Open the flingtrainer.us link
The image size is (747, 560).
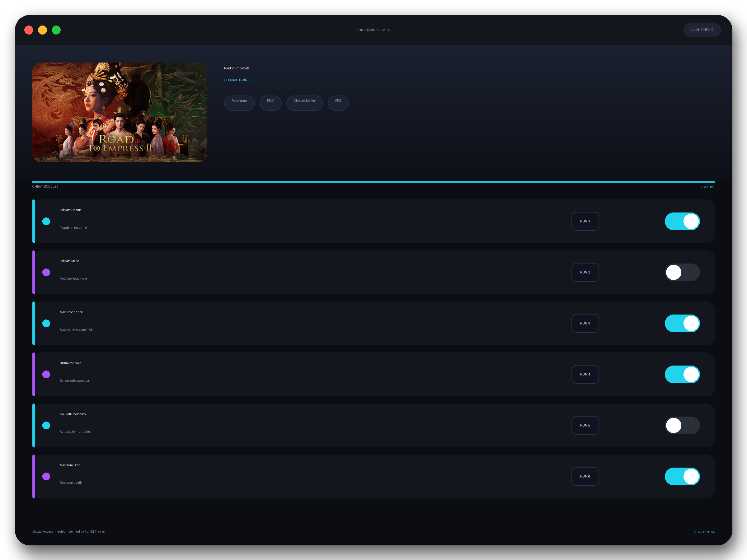(x=704, y=531)
